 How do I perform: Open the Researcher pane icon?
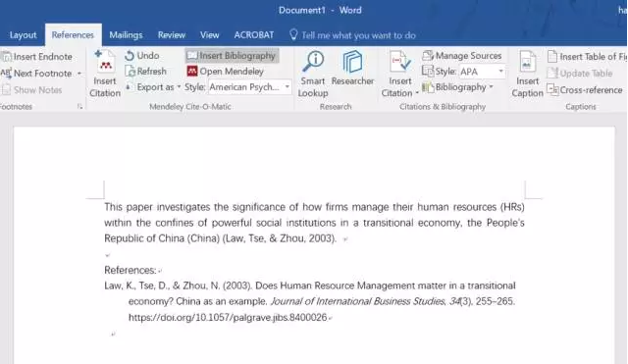click(352, 61)
